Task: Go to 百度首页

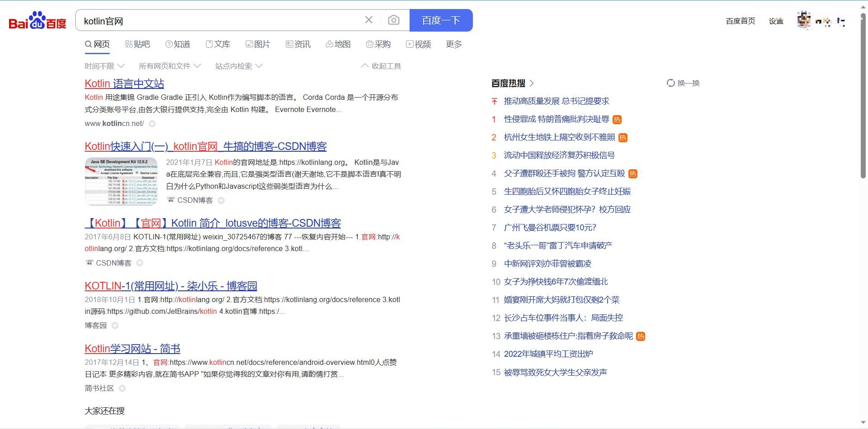Action: 741,21
